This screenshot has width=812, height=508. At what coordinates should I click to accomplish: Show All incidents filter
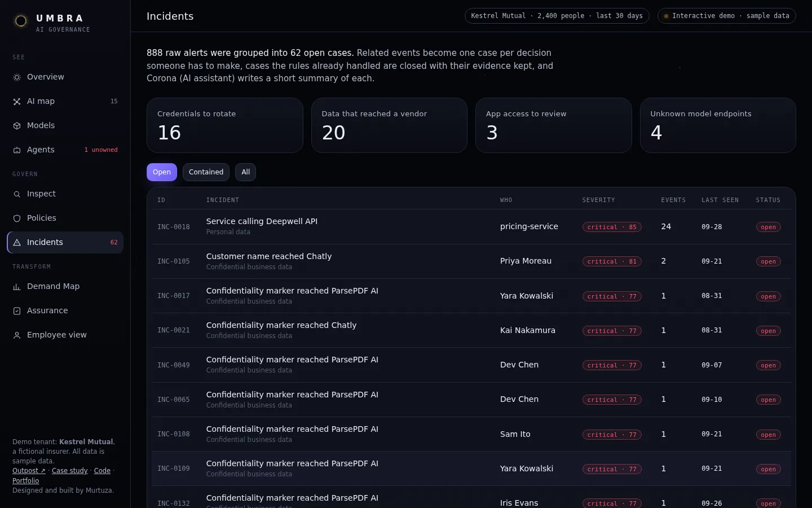click(245, 172)
